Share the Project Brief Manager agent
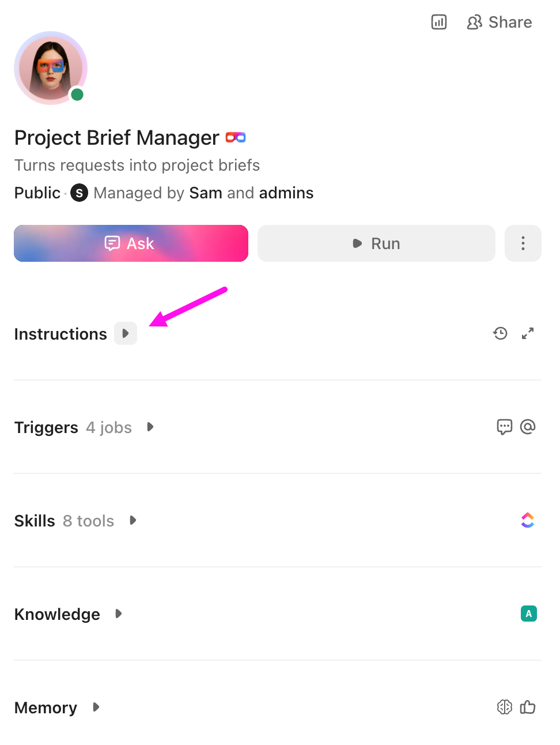560x745 pixels. [x=499, y=22]
